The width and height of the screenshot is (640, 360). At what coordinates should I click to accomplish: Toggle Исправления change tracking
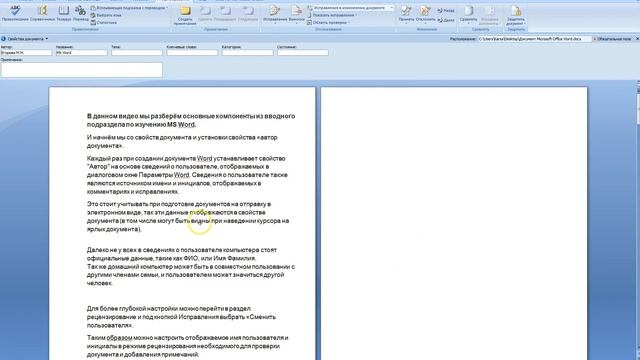(x=275, y=14)
